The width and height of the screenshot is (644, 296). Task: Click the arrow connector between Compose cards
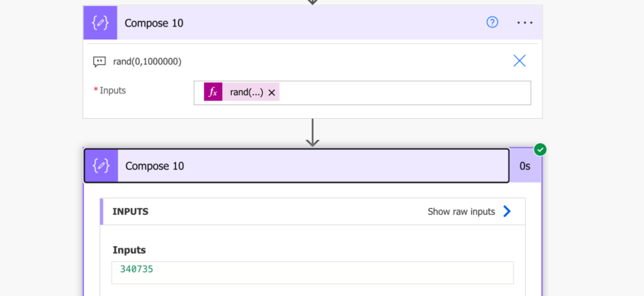point(313,133)
